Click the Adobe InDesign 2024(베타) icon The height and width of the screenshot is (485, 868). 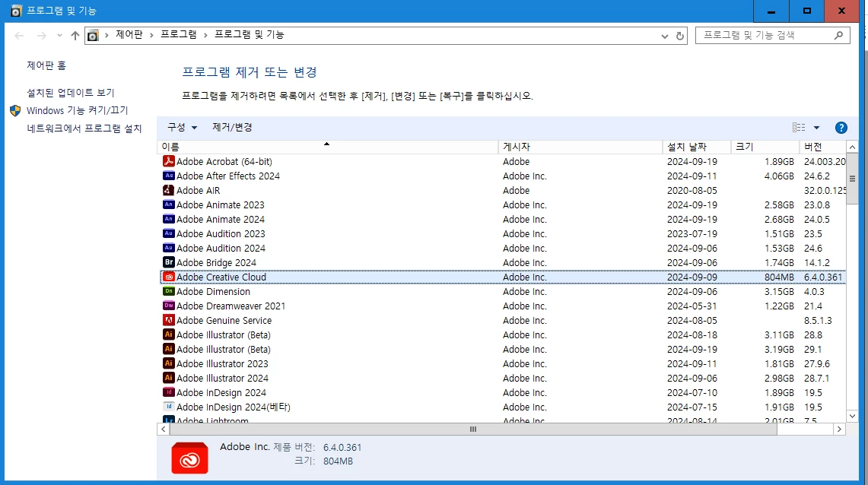point(169,407)
